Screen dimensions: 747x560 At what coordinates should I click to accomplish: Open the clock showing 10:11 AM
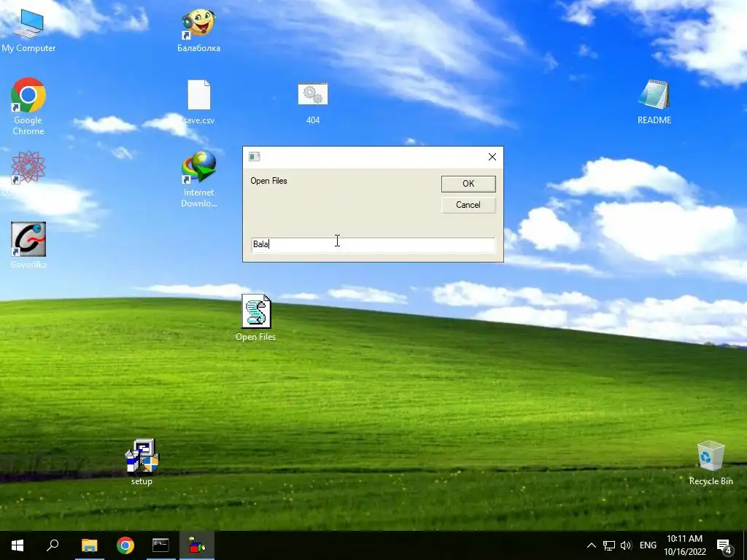click(x=684, y=545)
